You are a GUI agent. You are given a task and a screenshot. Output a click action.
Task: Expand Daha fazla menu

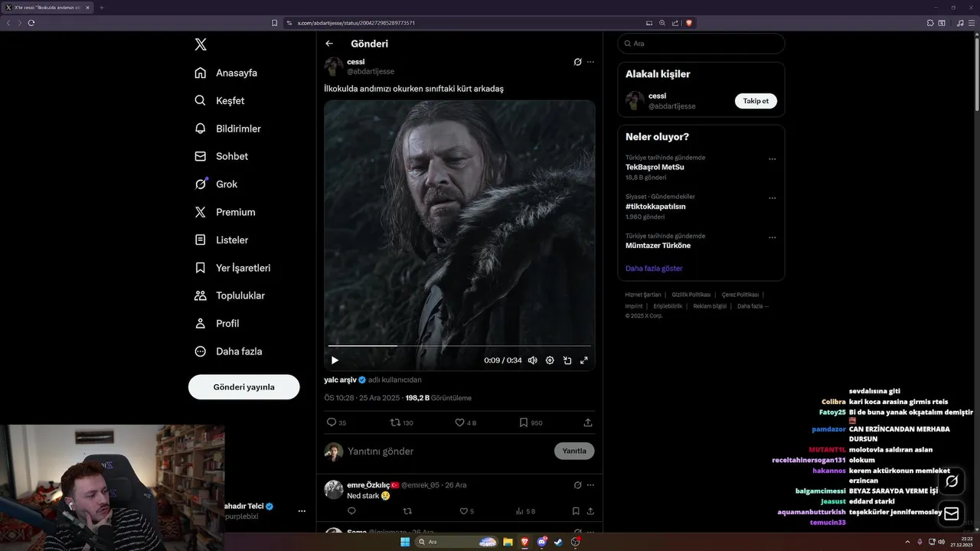coord(228,351)
